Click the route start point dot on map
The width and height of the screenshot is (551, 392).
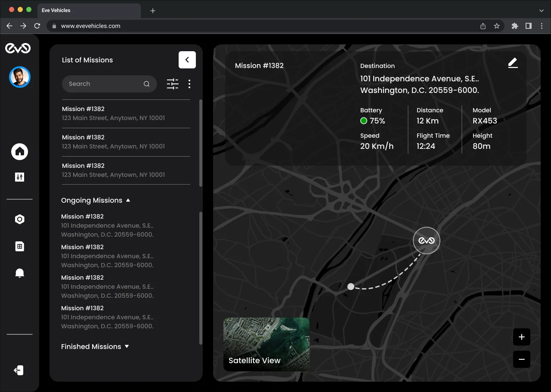click(351, 287)
